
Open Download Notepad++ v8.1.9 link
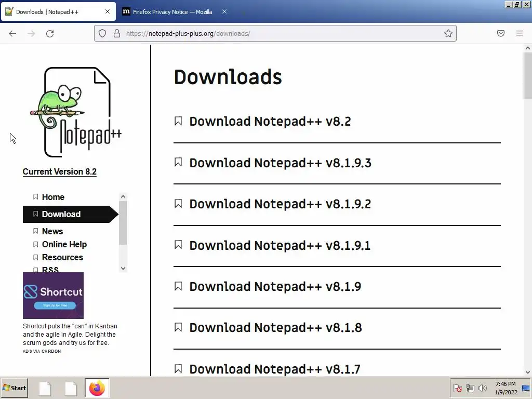click(x=275, y=287)
